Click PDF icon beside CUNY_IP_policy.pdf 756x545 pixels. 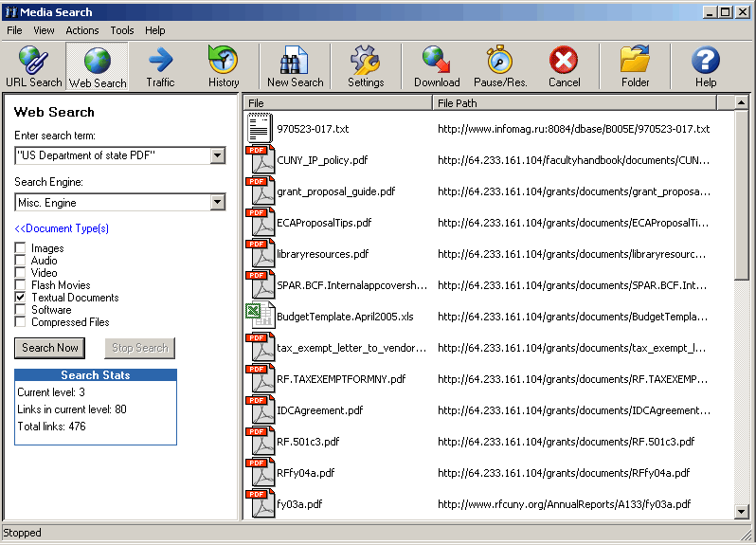click(x=260, y=159)
